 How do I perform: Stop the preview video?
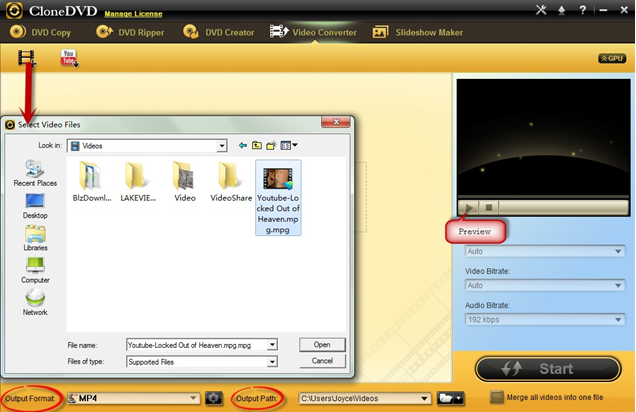pos(489,208)
